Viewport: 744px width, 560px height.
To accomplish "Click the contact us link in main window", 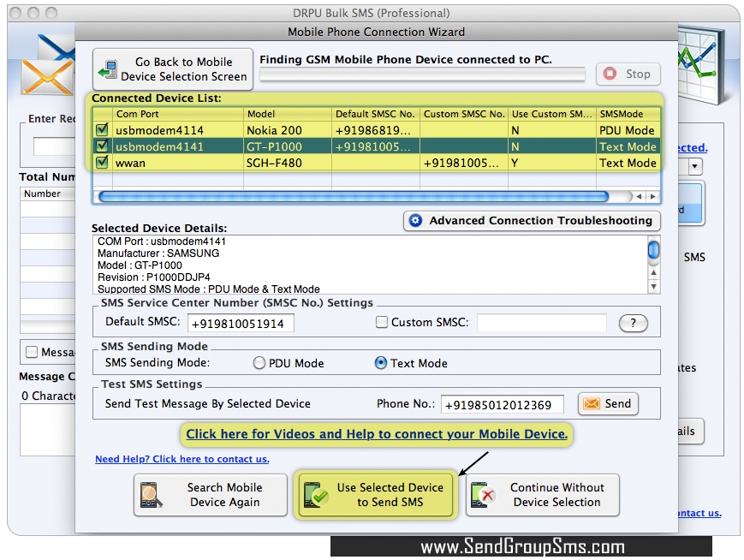I will 699,513.
